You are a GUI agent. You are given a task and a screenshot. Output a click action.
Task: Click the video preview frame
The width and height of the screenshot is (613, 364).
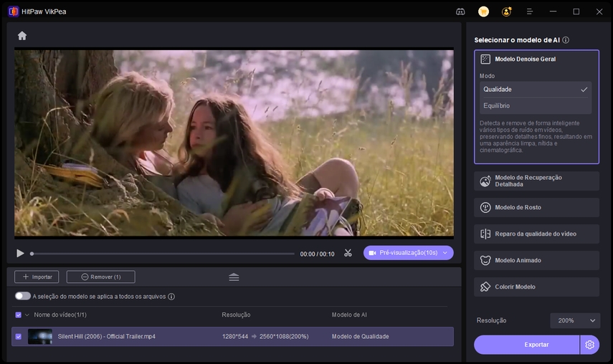[234, 143]
